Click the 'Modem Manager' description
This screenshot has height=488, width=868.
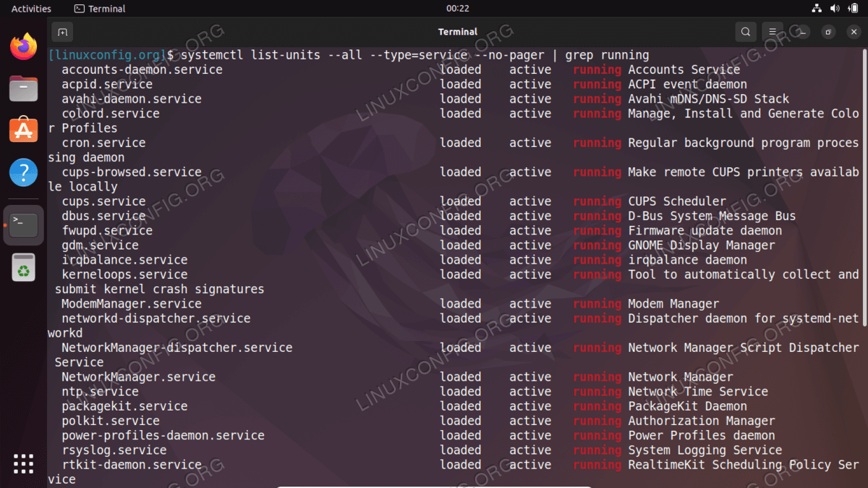673,303
